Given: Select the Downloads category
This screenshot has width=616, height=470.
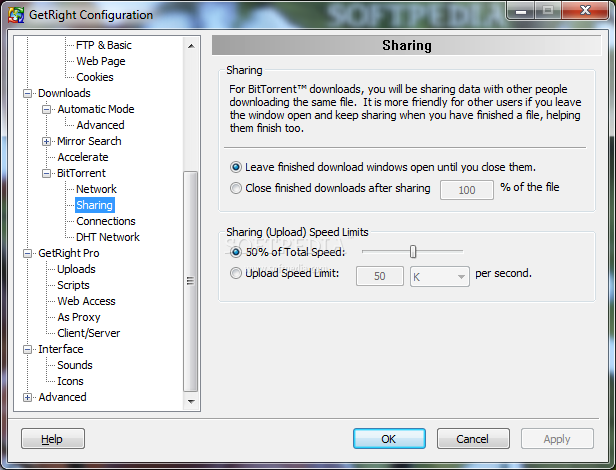Looking at the screenshot, I should point(64,94).
